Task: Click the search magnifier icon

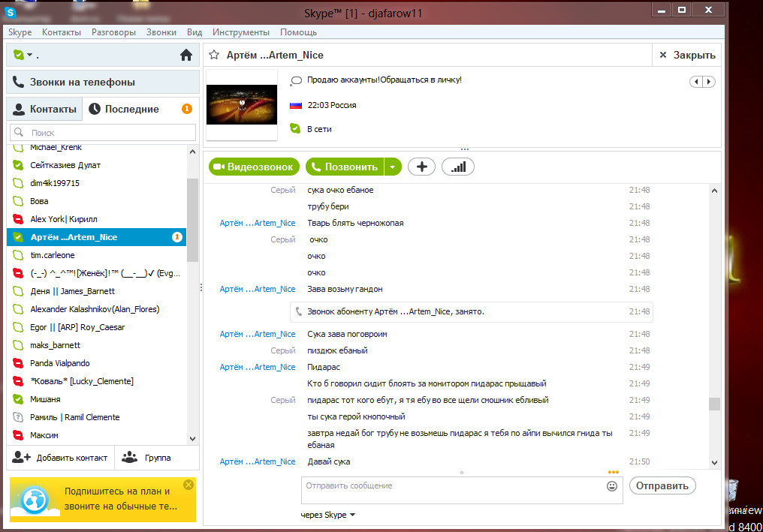Action: pos(19,132)
